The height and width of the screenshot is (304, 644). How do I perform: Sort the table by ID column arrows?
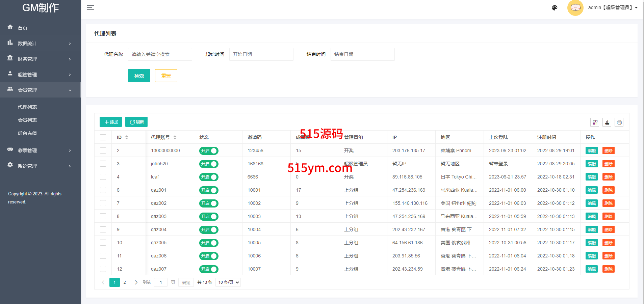(127, 137)
